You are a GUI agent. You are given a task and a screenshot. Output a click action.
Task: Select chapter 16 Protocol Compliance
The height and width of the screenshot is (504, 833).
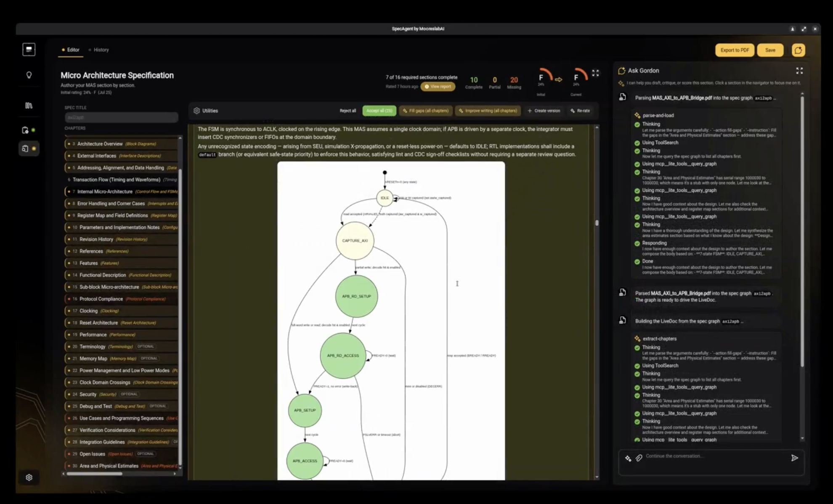coord(121,299)
